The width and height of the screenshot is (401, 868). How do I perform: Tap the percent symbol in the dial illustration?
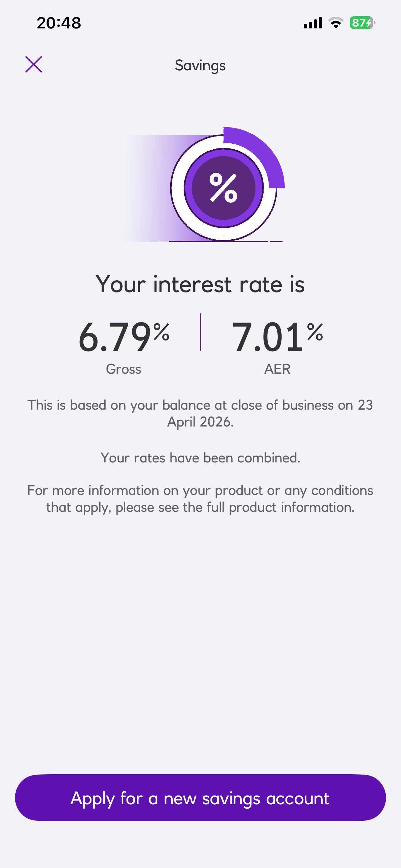tap(223, 188)
